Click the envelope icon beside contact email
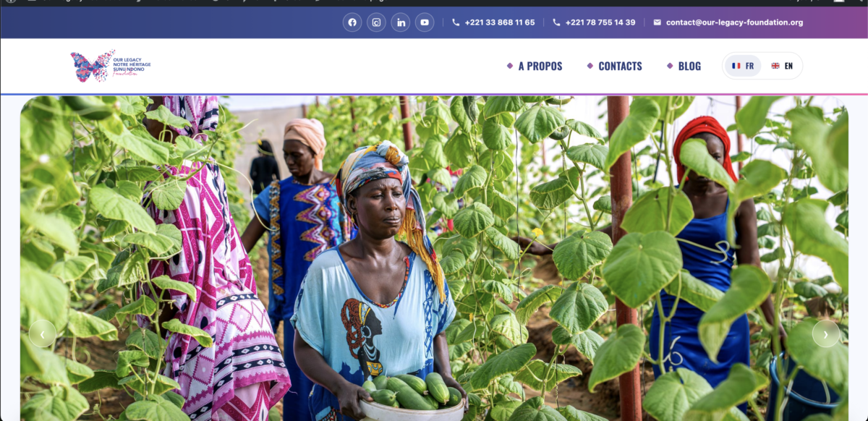Viewport: 868px width, 421px height. (x=657, y=22)
